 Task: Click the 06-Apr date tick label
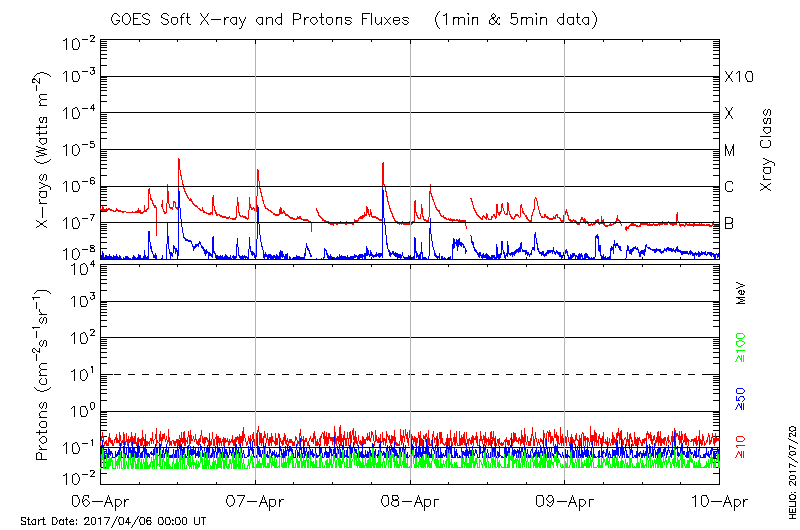click(x=101, y=502)
